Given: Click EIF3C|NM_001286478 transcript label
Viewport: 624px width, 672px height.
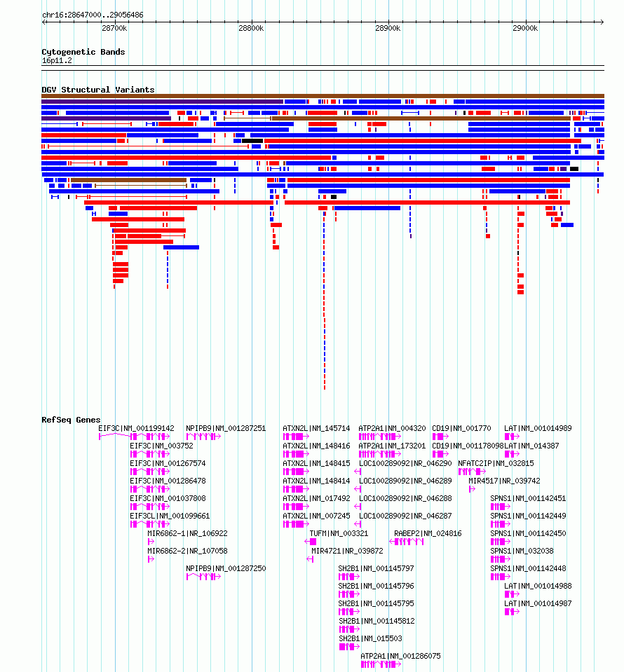Looking at the screenshot, I should point(168,481).
